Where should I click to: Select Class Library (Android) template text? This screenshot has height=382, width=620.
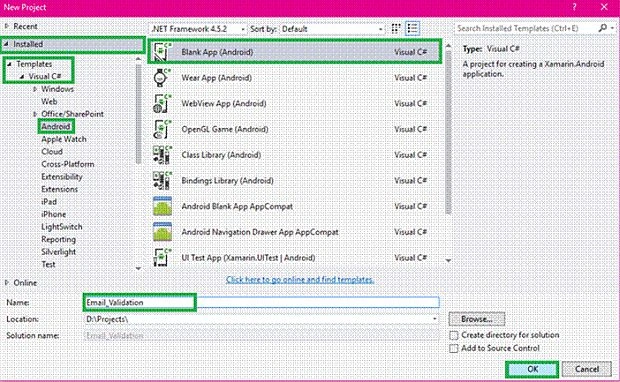coord(221,155)
